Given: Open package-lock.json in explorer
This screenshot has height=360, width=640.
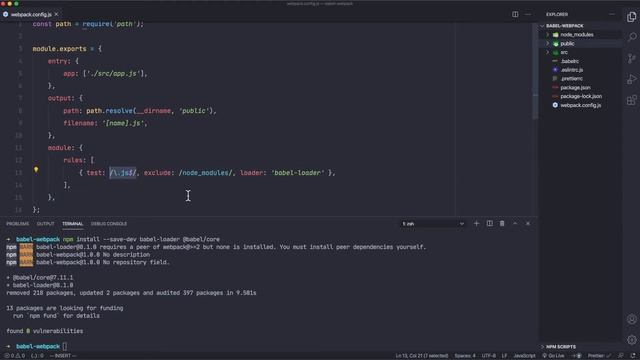Looking at the screenshot, I should click(581, 96).
